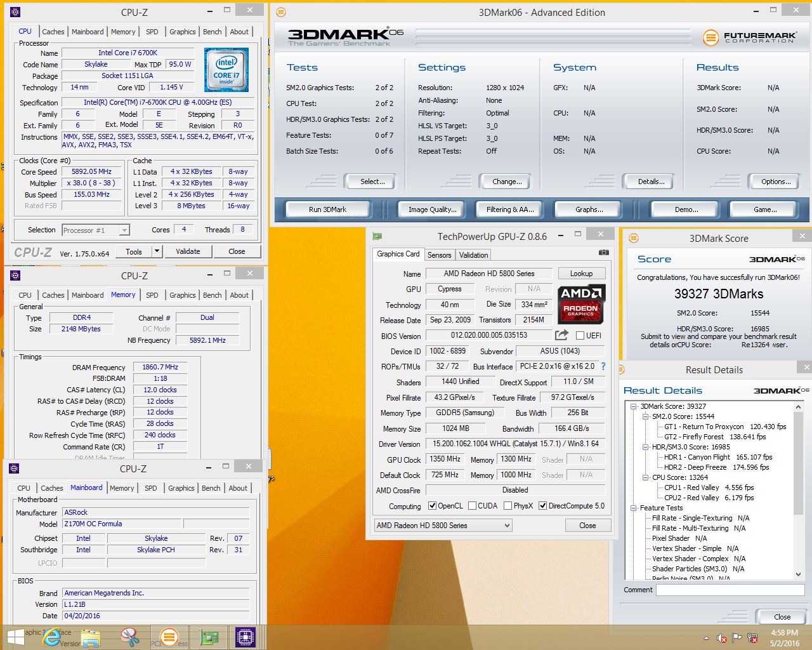The height and width of the screenshot is (650, 812).
Task: Open Action Center flag tray icon
Action: [x=737, y=637]
